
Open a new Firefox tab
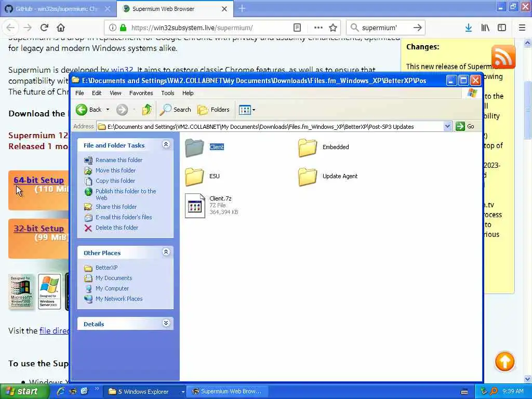(x=242, y=8)
